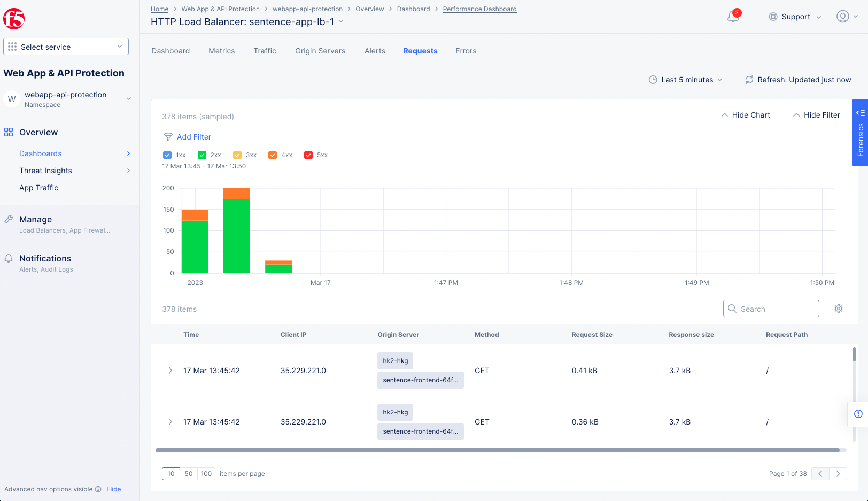Screen dimensions: 868x501
Task: Click the Add Filter link
Action: pos(194,137)
